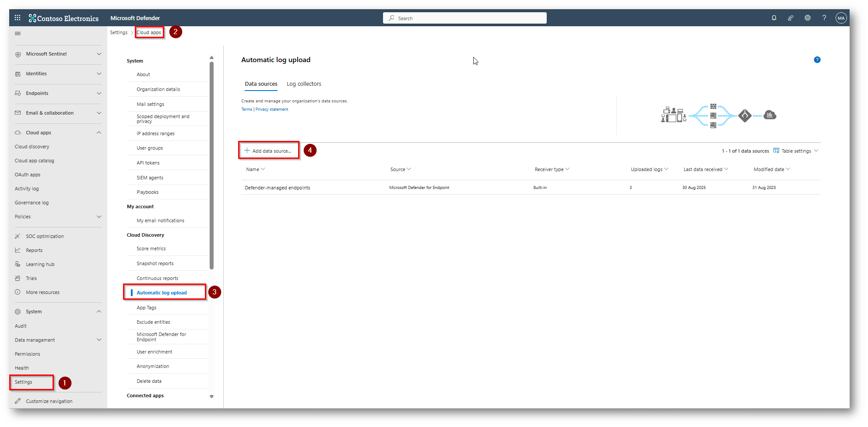Click the Terms link
Image resolution: width=868 pixels, height=427 pixels.
coord(246,109)
